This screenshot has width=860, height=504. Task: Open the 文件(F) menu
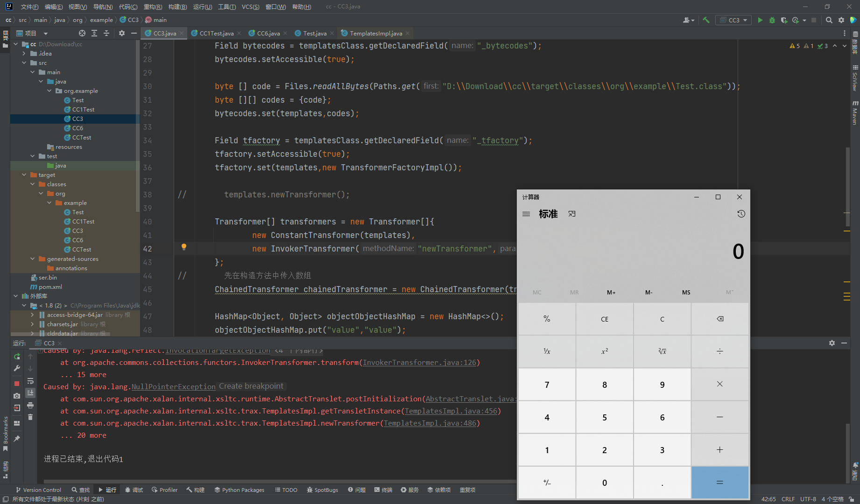[29, 7]
